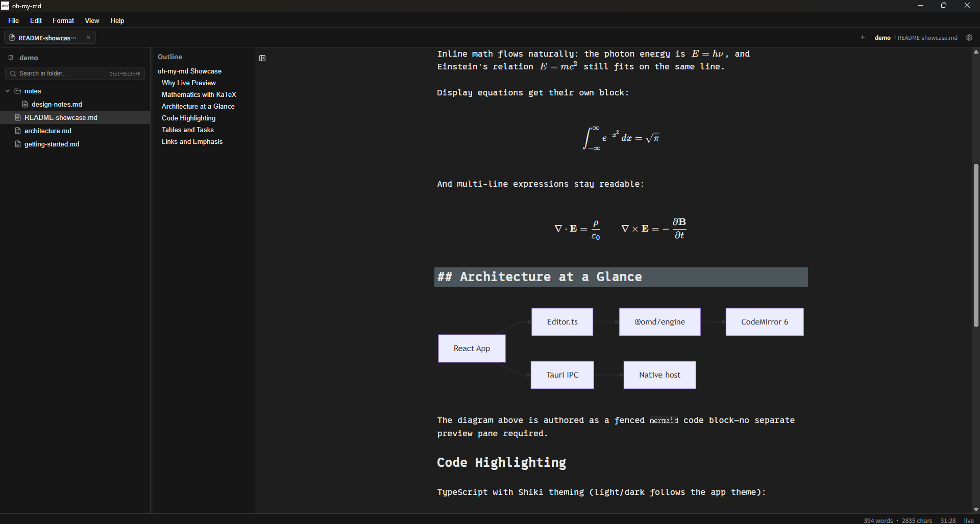Image resolution: width=980 pixels, height=524 pixels.
Task: Toggle the sidebar panel icon
Action: tap(262, 58)
